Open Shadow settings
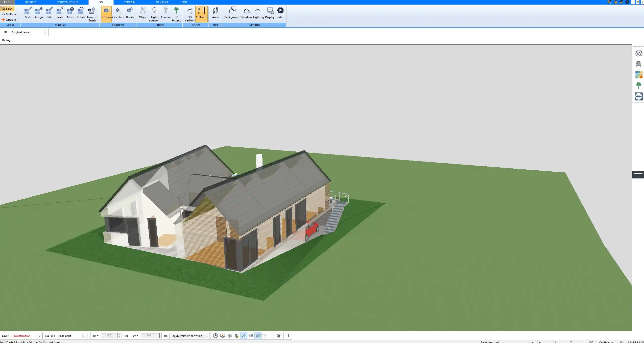The width and height of the screenshot is (644, 343). tap(246, 13)
